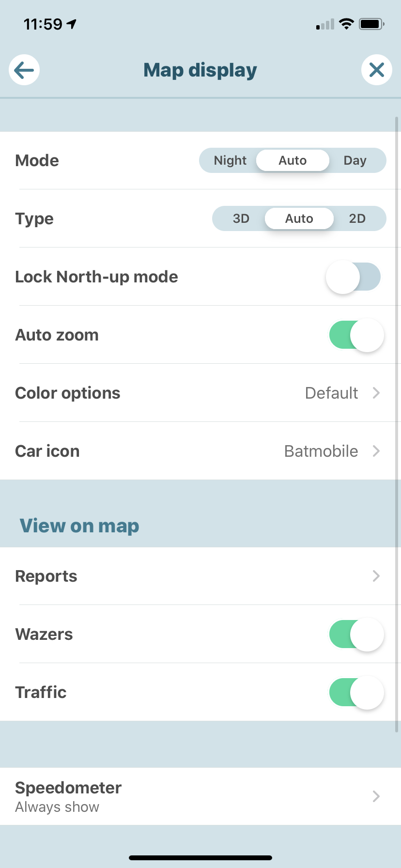Select Day mode
The width and height of the screenshot is (401, 868).
point(355,160)
